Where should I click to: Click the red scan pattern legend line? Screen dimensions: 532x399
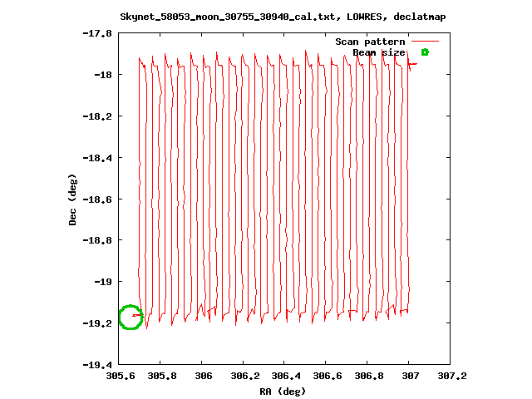425,42
